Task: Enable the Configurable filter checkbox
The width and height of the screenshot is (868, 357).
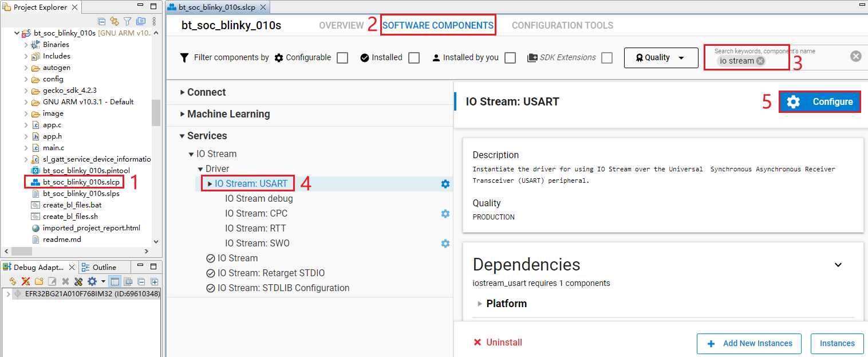Action: click(342, 58)
